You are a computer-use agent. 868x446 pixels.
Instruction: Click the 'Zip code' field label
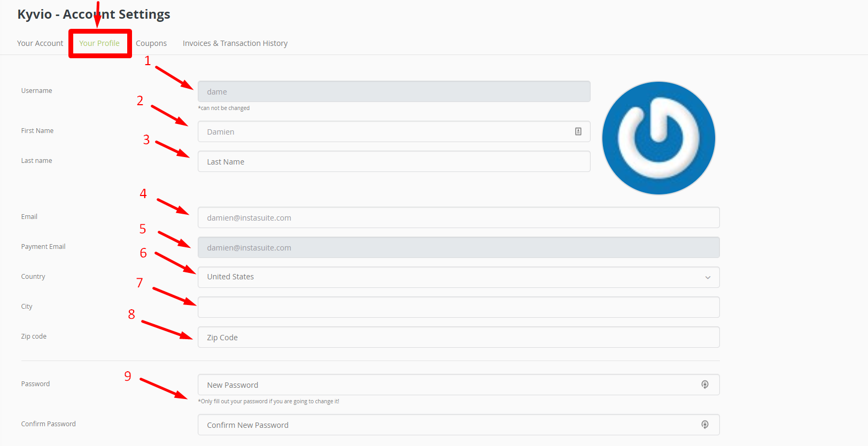(34, 337)
